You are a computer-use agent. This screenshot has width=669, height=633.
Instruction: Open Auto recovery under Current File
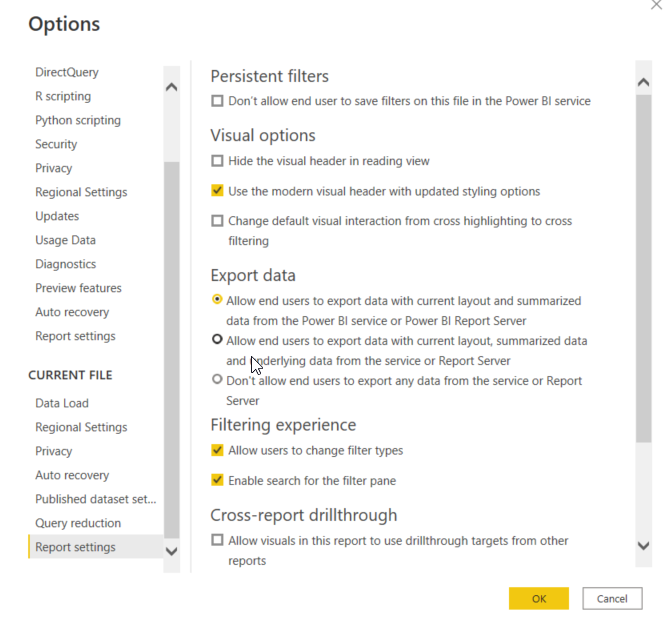pos(72,475)
